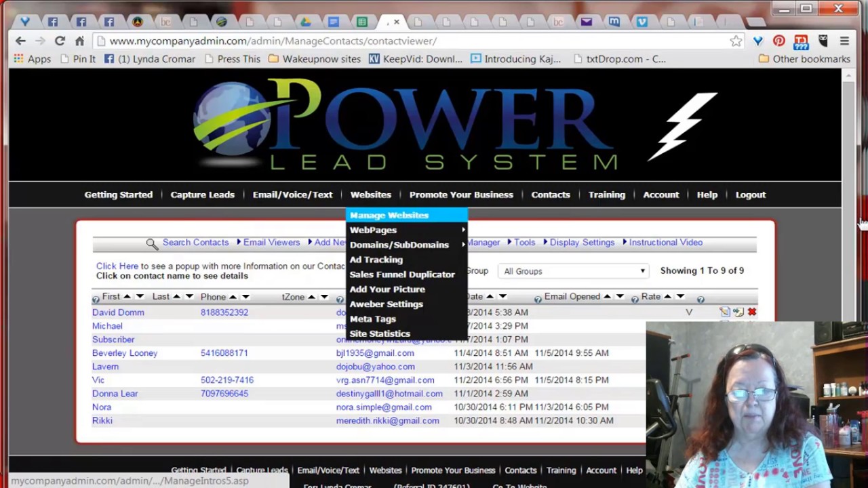Click the Search Contacts link

pyautogui.click(x=195, y=242)
